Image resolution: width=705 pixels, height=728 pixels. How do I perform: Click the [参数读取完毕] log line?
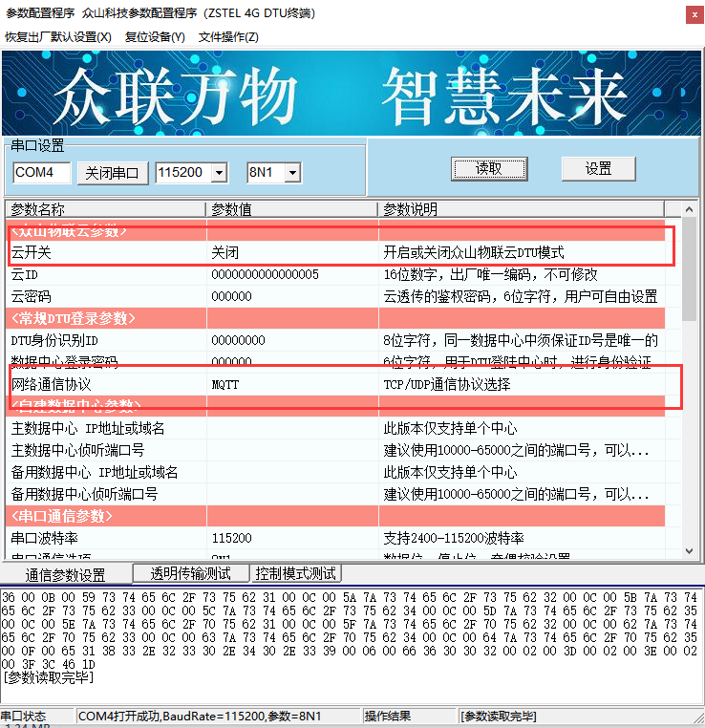coord(49,678)
